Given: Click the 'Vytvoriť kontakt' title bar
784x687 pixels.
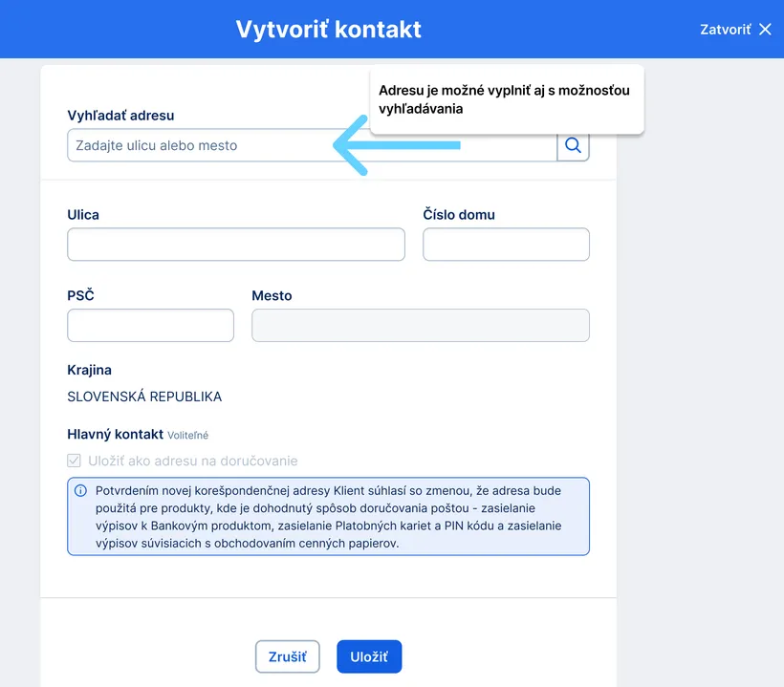Looking at the screenshot, I should point(328,29).
